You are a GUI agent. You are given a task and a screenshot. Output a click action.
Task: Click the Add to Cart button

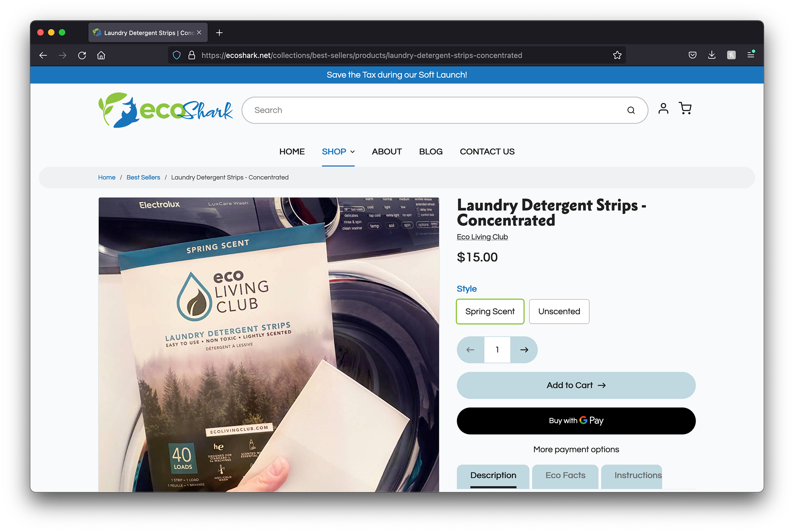[x=576, y=385]
